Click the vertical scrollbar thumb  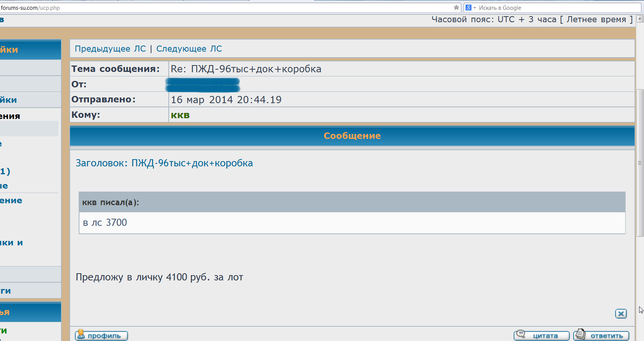tap(640, 163)
